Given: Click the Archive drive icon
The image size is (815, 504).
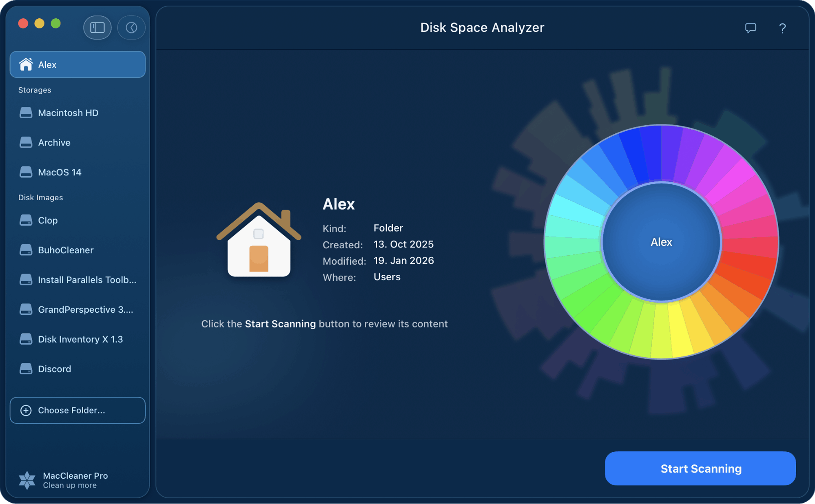Looking at the screenshot, I should point(26,143).
